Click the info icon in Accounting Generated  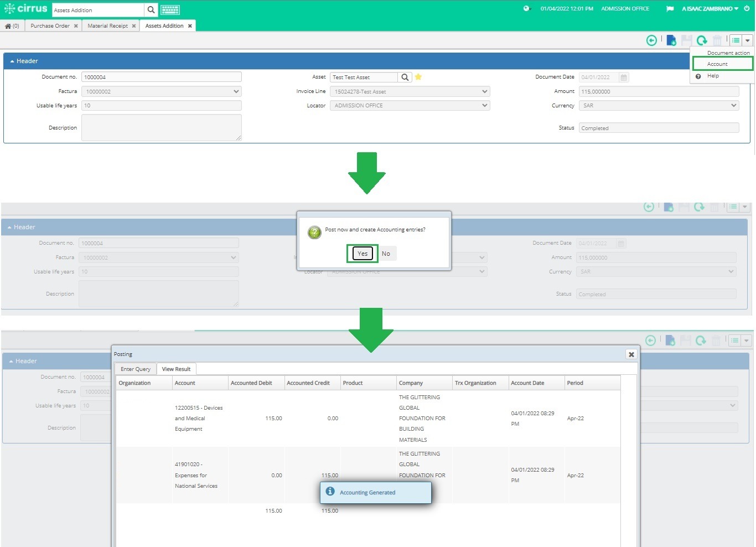pos(330,492)
